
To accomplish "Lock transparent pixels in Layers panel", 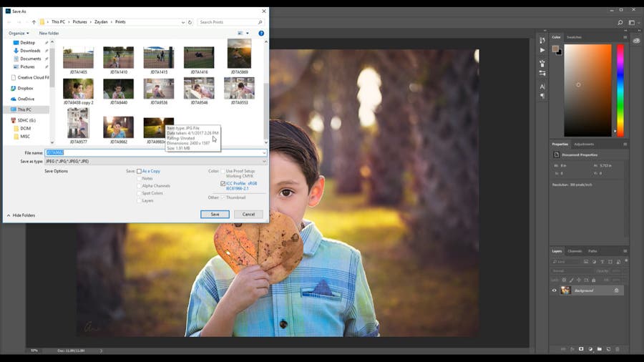I will click(564, 280).
